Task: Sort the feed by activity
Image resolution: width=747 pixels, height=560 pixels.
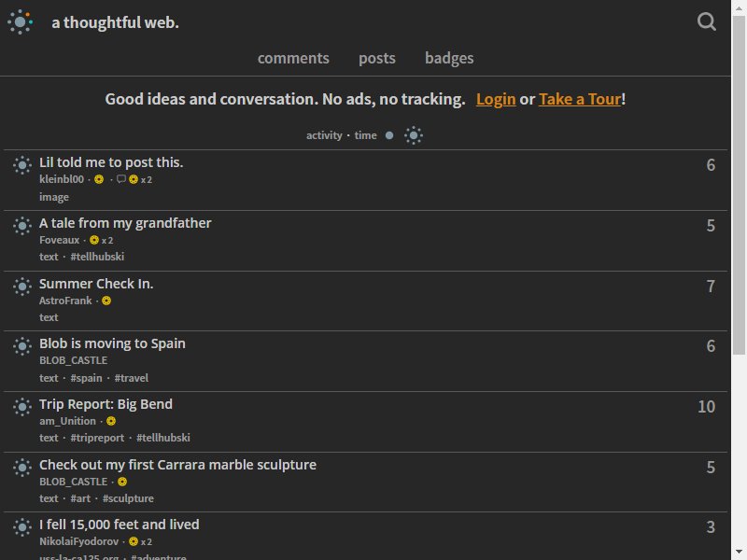Action: pyautogui.click(x=324, y=135)
